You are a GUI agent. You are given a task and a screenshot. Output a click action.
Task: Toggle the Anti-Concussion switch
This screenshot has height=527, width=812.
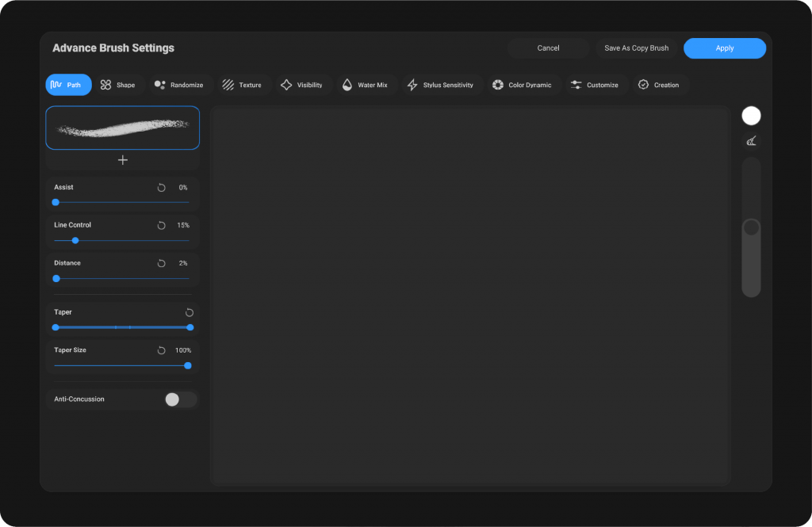click(x=180, y=399)
